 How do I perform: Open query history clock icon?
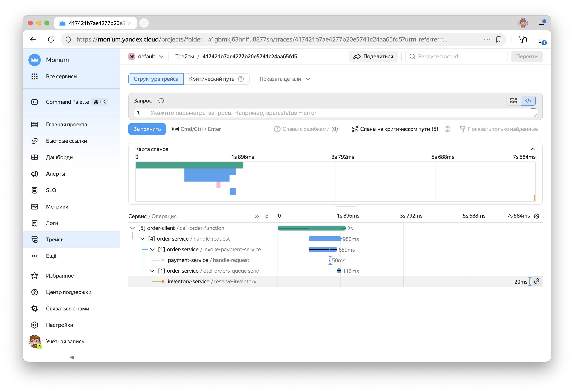point(161,101)
